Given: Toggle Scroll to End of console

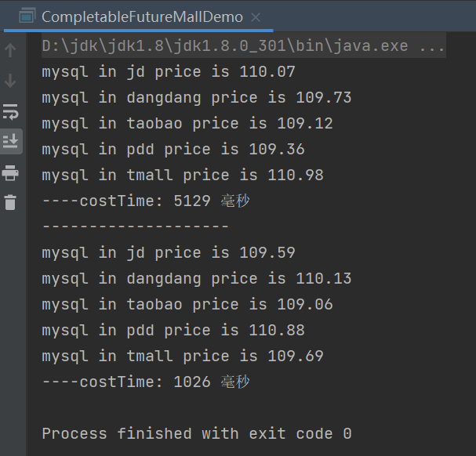Looking at the screenshot, I should coord(10,141).
